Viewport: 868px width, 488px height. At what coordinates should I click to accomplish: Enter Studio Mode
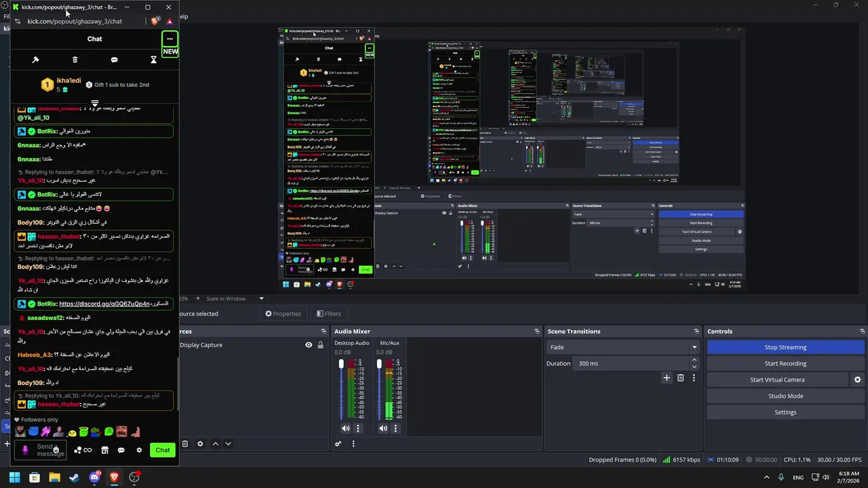coord(785,396)
